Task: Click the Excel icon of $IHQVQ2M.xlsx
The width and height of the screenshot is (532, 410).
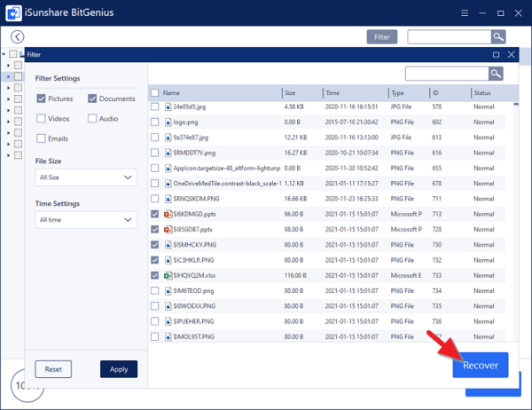Action: tap(168, 275)
